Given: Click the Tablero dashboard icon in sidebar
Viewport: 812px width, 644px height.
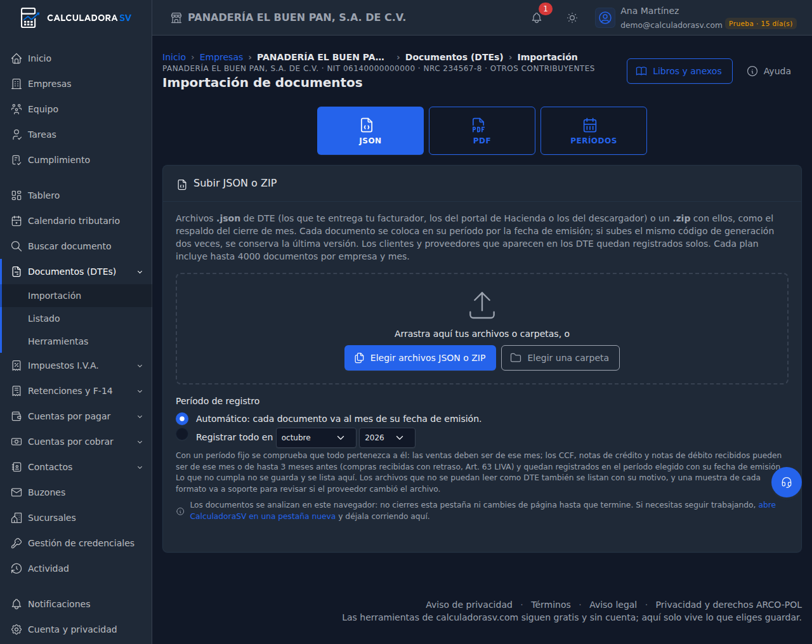Looking at the screenshot, I should tap(16, 195).
